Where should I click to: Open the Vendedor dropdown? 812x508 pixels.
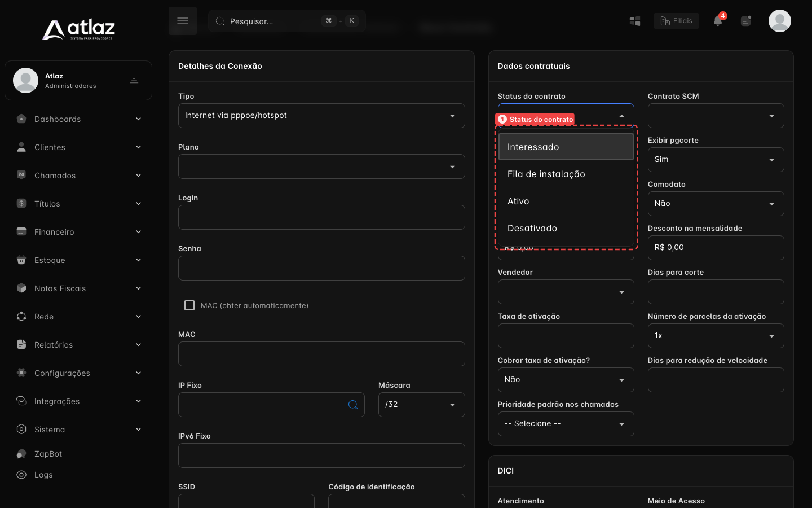point(566,292)
